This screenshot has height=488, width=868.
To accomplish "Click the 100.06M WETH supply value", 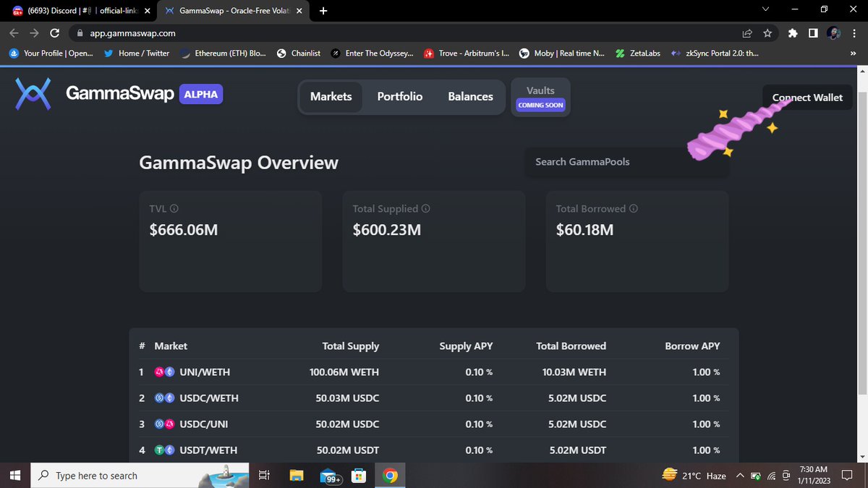I will click(344, 372).
